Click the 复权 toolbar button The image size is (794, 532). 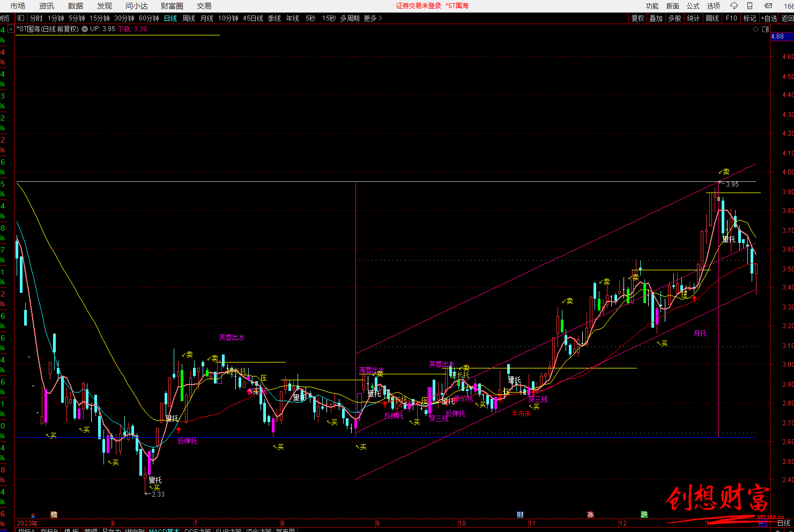point(638,18)
